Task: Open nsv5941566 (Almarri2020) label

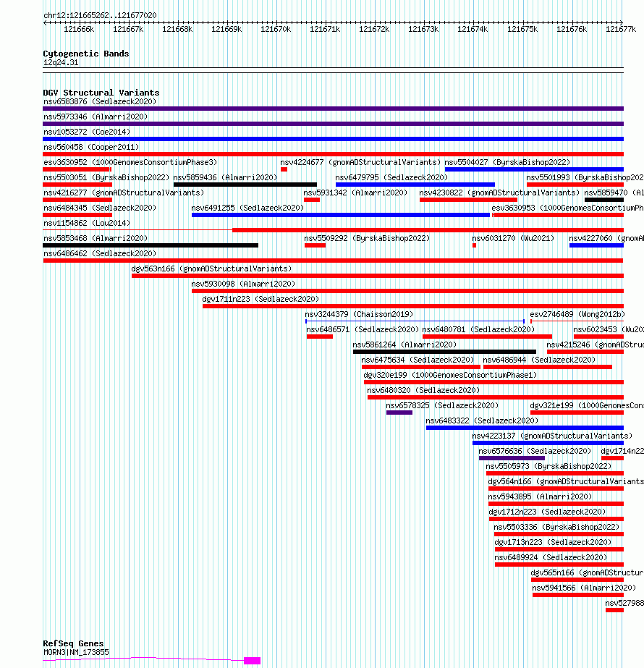Action: 584,588
